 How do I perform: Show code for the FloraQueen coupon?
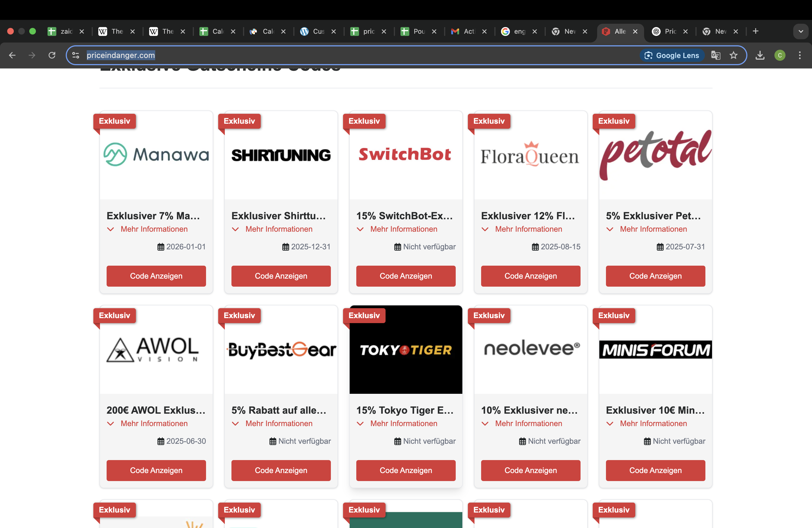(531, 276)
